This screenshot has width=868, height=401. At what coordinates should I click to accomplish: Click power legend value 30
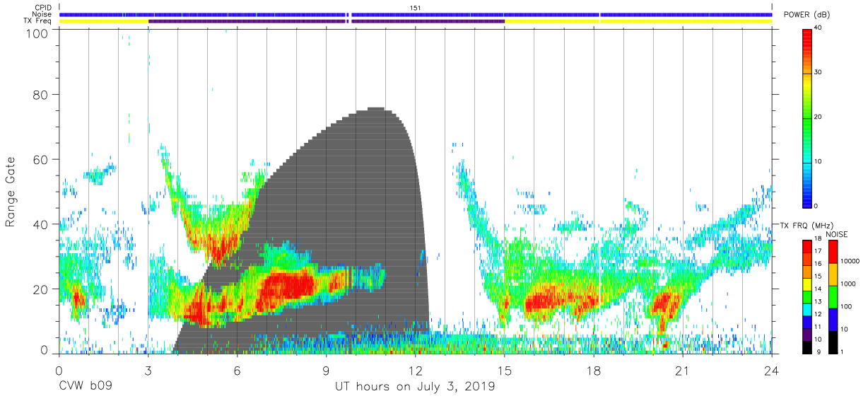(819, 73)
